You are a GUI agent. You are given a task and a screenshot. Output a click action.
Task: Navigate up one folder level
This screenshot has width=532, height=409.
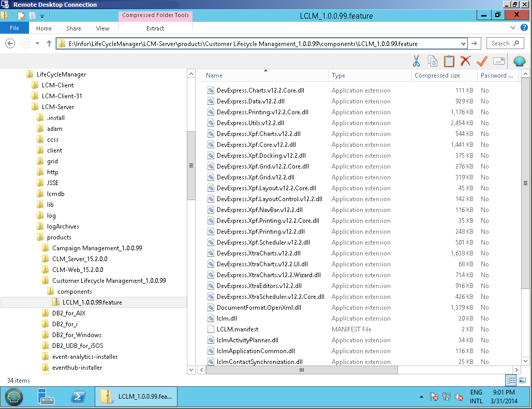pyautogui.click(x=49, y=44)
